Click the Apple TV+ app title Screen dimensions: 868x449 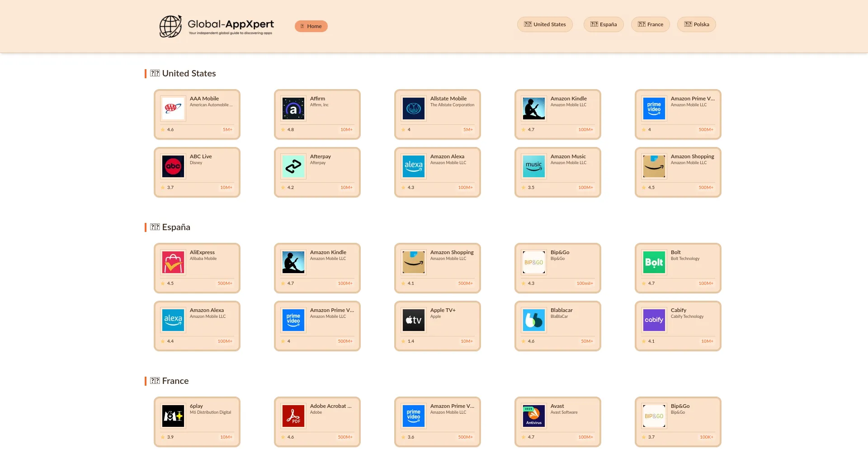tap(443, 310)
